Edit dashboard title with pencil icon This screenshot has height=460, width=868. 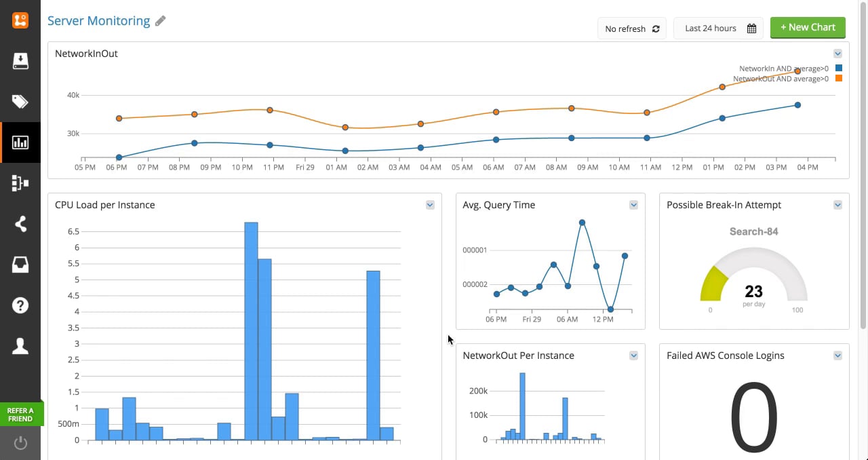click(160, 21)
